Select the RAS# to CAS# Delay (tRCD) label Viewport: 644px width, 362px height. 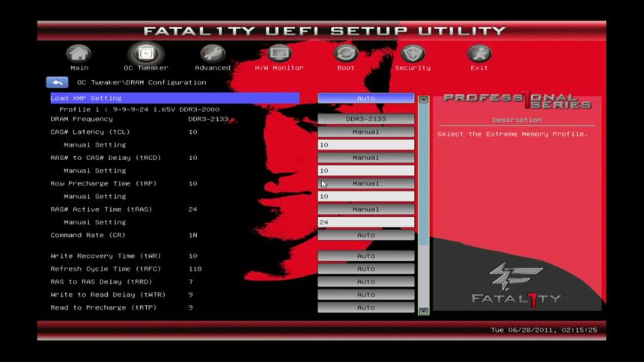[x=106, y=158]
